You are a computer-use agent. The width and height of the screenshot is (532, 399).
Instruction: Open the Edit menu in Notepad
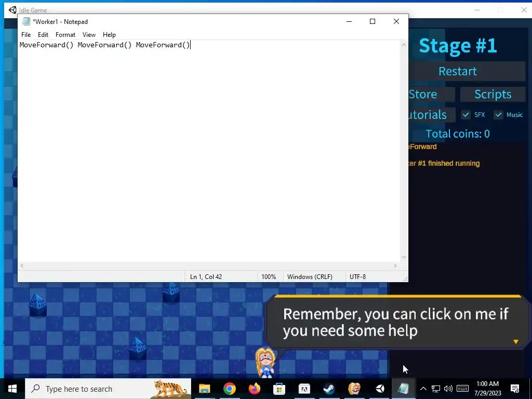click(x=43, y=35)
